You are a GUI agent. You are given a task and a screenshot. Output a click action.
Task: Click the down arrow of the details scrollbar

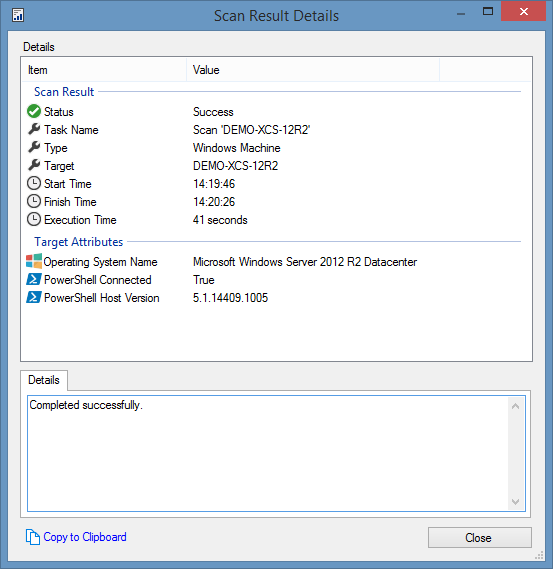point(515,502)
